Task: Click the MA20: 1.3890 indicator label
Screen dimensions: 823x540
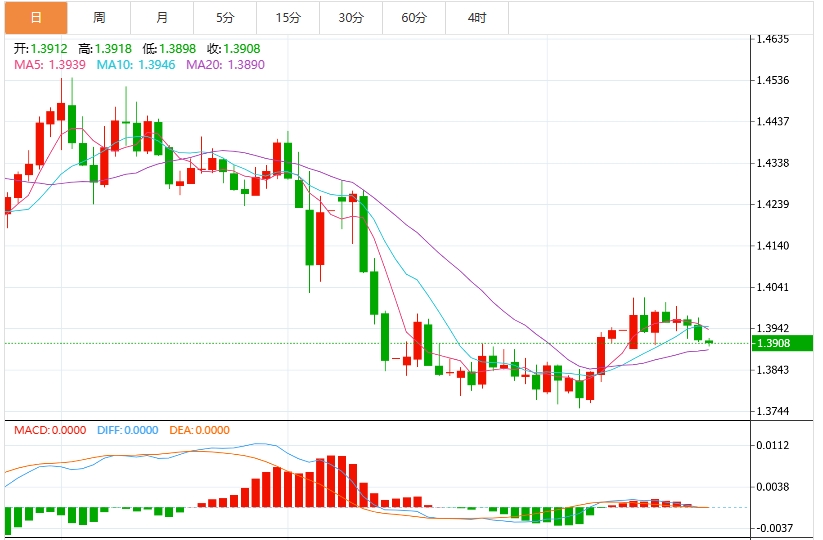Action: point(226,65)
